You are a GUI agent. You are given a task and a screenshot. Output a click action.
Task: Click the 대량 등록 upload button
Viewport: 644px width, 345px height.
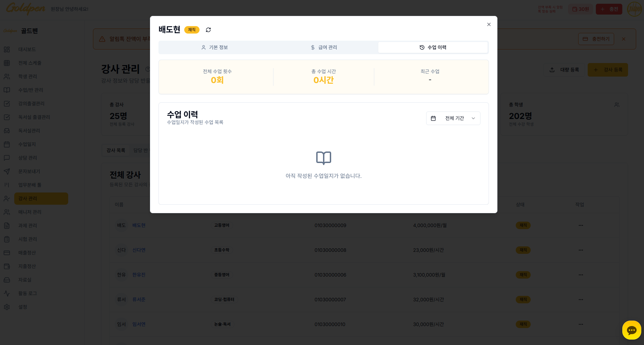(x=564, y=70)
